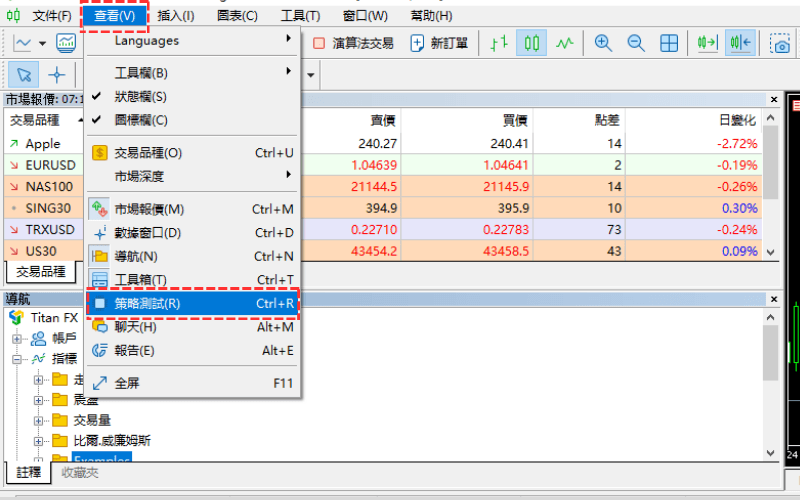Click the tile windows grid icon
The image size is (800, 500).
point(669,43)
